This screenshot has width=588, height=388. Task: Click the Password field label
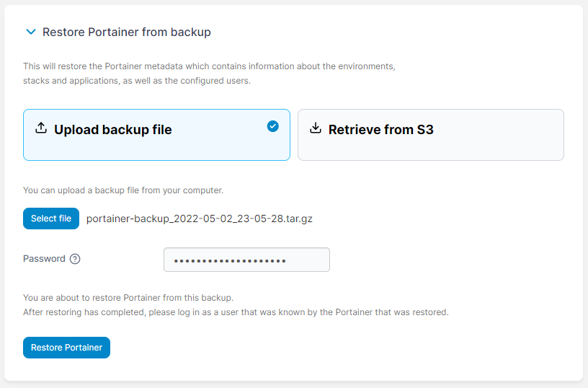(x=44, y=259)
